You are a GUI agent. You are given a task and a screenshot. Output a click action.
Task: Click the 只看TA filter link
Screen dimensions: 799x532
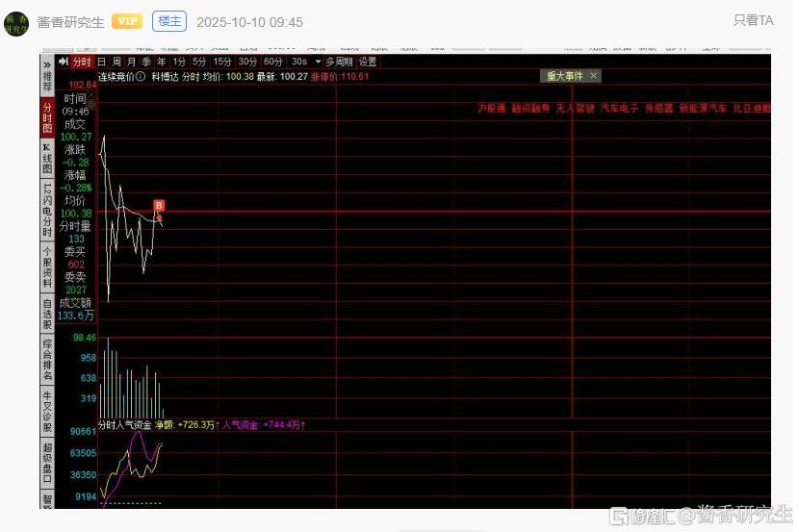(753, 20)
